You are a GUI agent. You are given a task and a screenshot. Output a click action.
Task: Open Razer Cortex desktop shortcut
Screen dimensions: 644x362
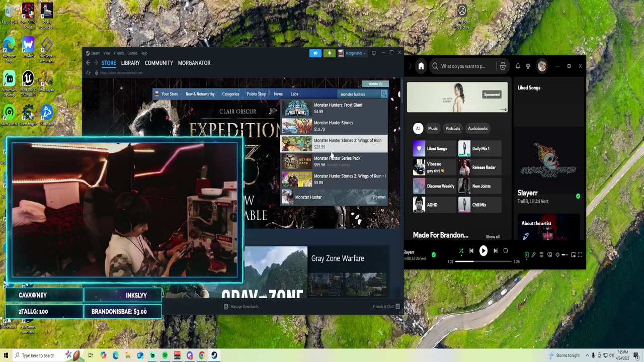[9, 115]
